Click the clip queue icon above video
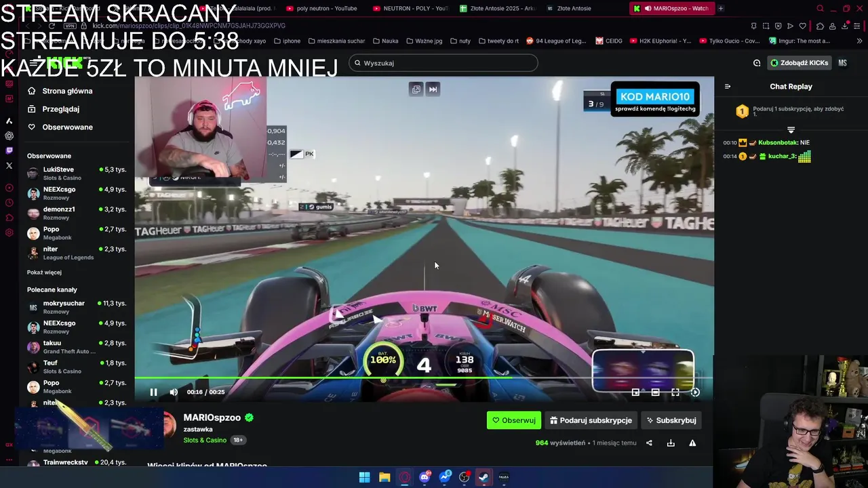Image resolution: width=868 pixels, height=488 pixels. tap(416, 89)
